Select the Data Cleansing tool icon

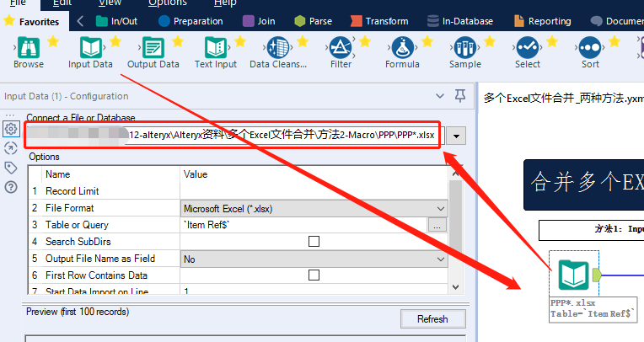pos(278,48)
